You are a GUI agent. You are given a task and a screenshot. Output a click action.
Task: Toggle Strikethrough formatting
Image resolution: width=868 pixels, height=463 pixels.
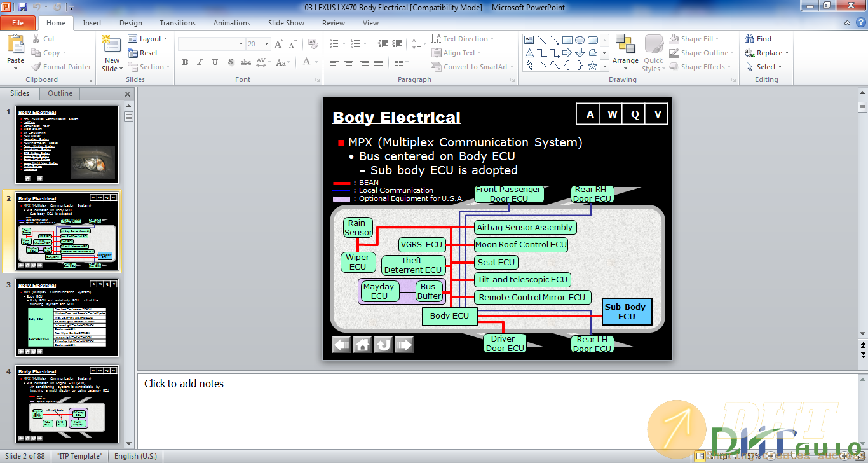point(246,62)
